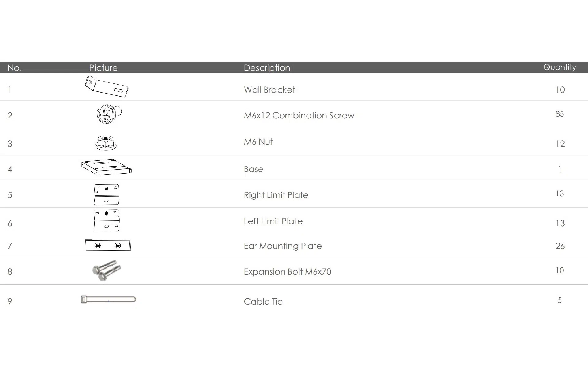Click the Quantity column header
The height and width of the screenshot is (368, 588).
(x=560, y=67)
